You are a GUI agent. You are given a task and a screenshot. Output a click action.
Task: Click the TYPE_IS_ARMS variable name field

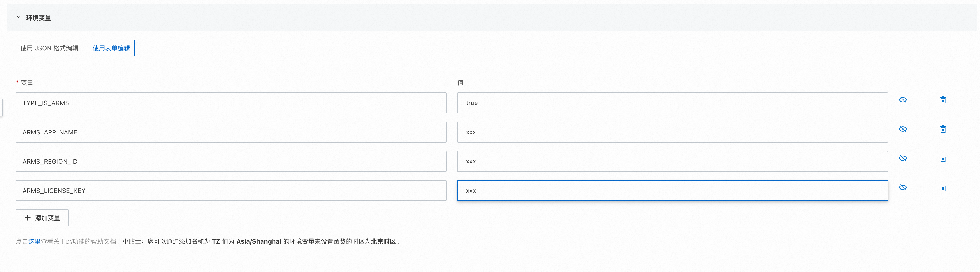click(231, 103)
